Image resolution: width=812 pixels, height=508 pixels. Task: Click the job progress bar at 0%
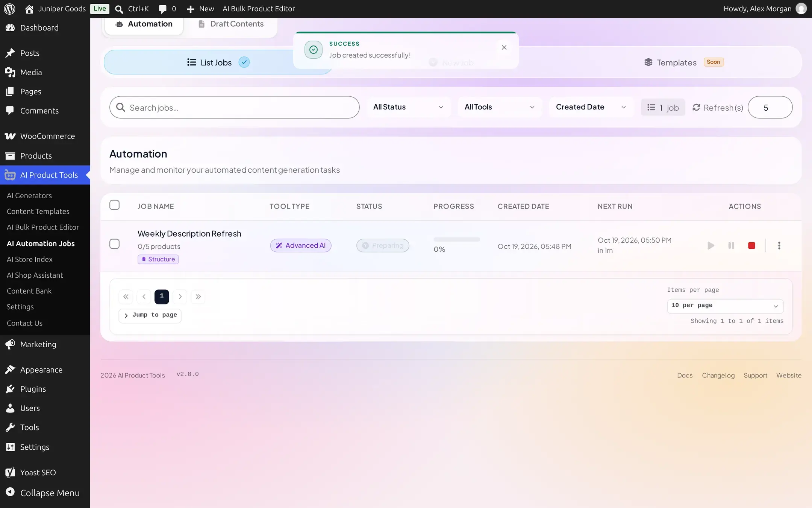457,239
